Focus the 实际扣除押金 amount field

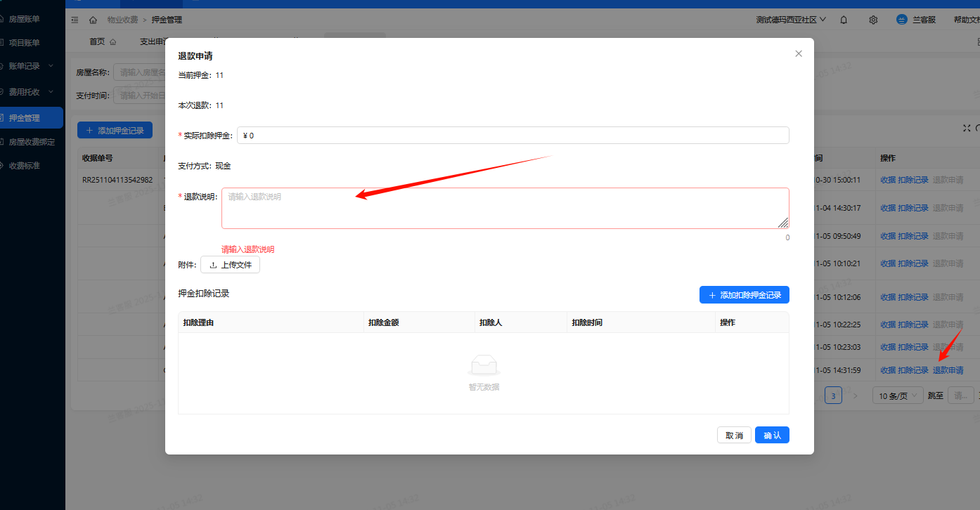coord(513,135)
